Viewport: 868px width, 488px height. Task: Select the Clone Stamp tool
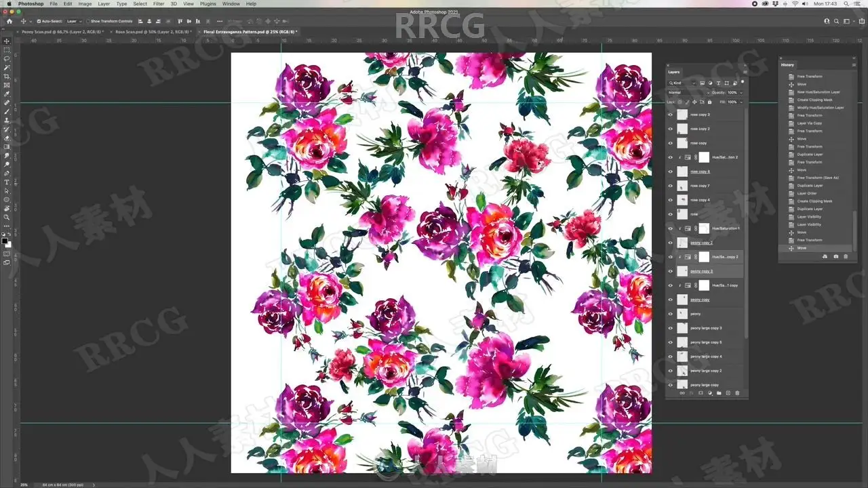tap(7, 120)
